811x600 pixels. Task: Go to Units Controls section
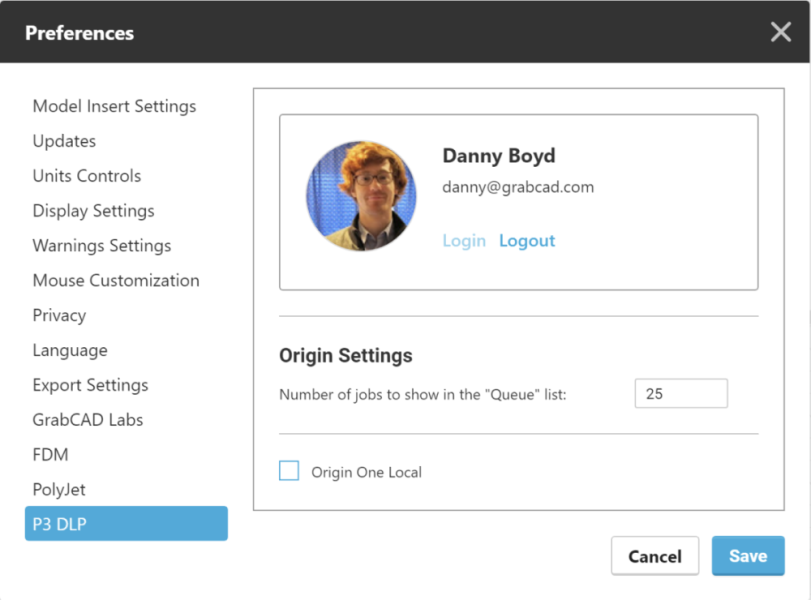click(87, 176)
